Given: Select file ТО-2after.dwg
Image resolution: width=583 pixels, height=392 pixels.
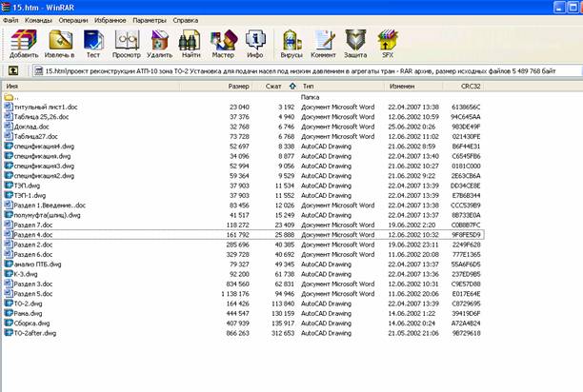Looking at the screenshot, I should coord(35,333).
